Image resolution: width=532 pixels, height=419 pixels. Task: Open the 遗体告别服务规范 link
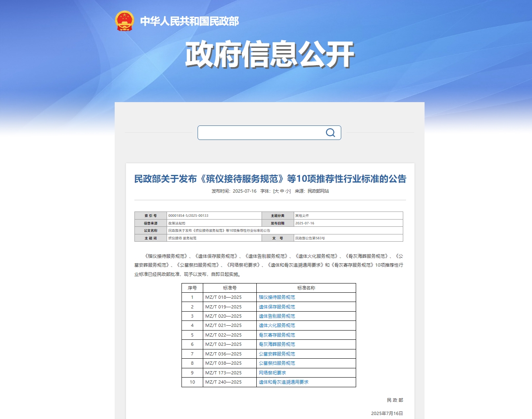[277, 316]
